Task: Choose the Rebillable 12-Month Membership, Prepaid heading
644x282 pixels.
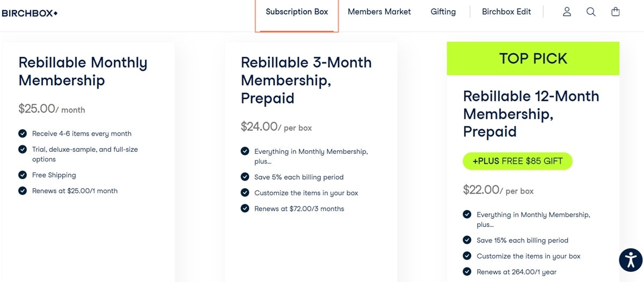Action: (531, 114)
